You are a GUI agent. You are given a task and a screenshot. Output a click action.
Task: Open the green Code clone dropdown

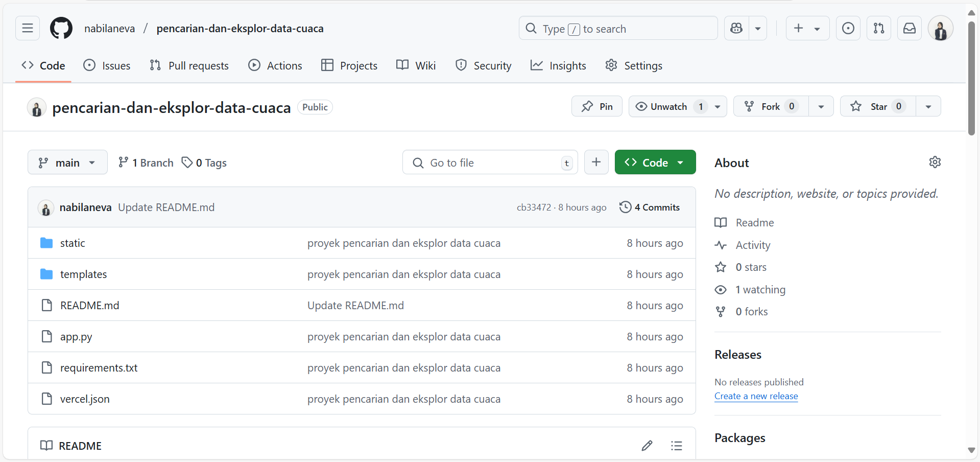(x=655, y=162)
